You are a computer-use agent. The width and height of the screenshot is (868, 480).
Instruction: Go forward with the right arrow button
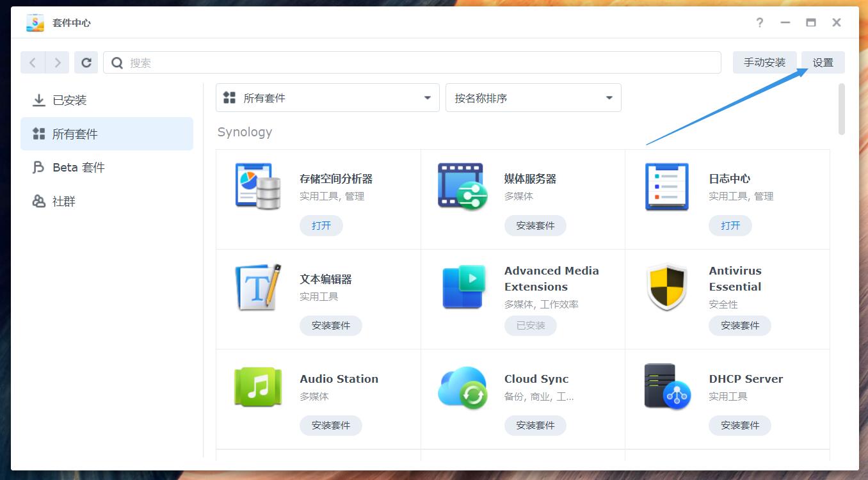coord(57,63)
